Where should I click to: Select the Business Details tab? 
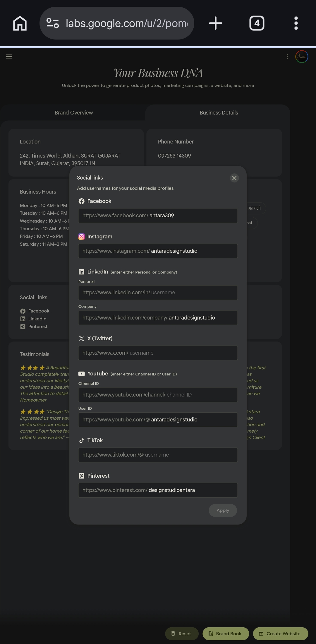pyautogui.click(x=219, y=113)
